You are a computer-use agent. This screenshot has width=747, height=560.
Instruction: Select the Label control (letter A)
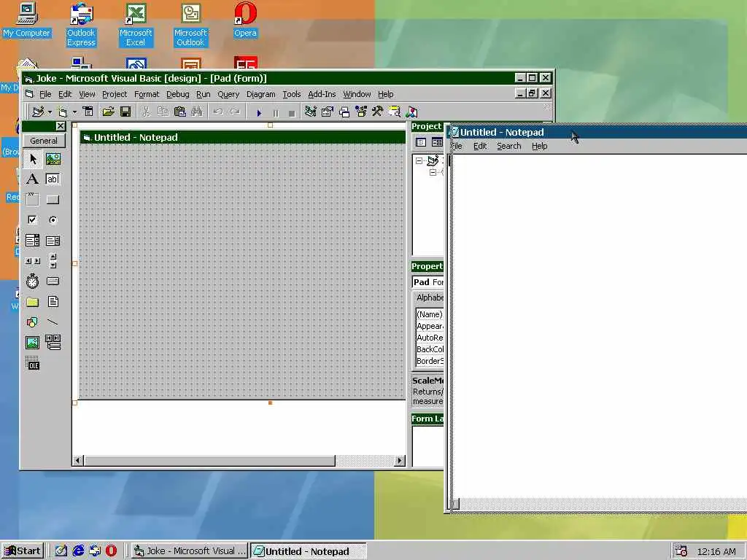click(32, 179)
